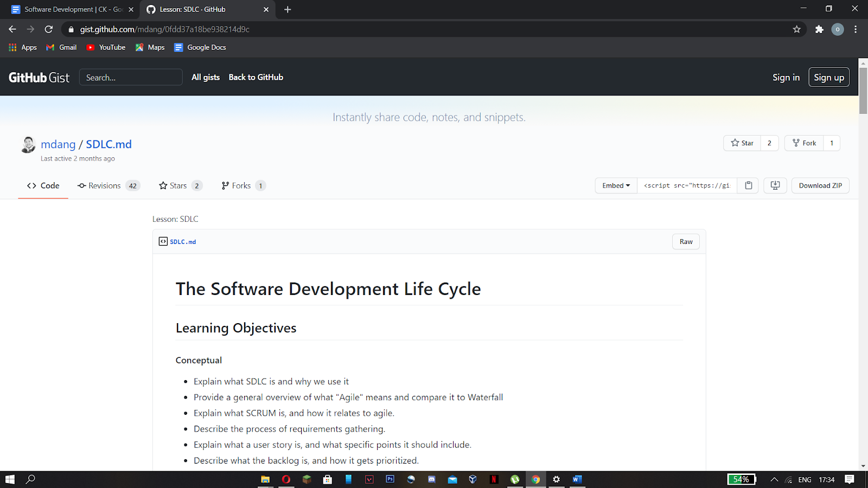Expand the Embed dropdown
868x488 pixels.
click(x=616, y=185)
